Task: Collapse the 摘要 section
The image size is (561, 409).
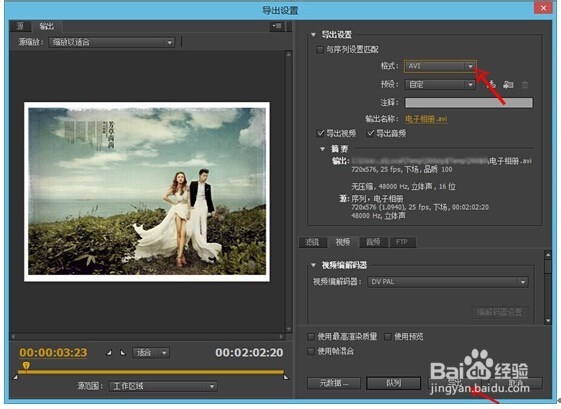Action: (323, 148)
